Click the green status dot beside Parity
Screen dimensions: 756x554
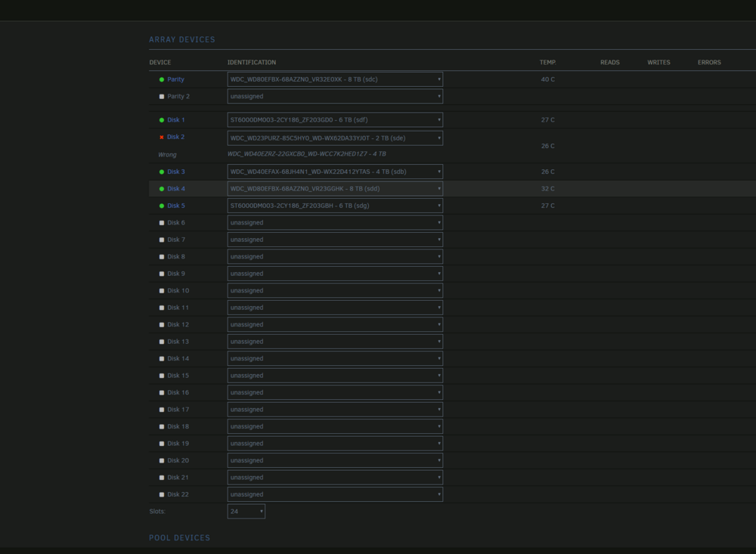(x=162, y=79)
